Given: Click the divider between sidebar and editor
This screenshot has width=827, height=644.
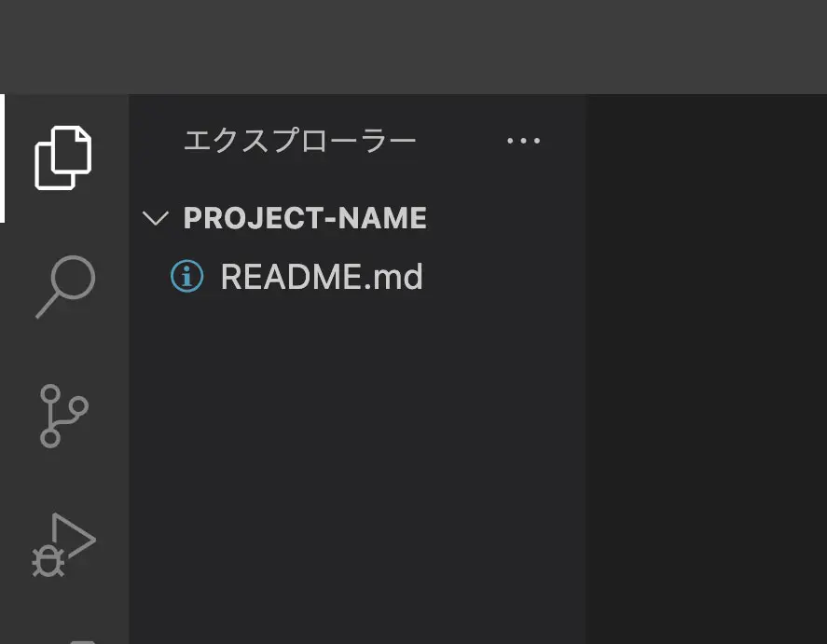Looking at the screenshot, I should point(586,373).
